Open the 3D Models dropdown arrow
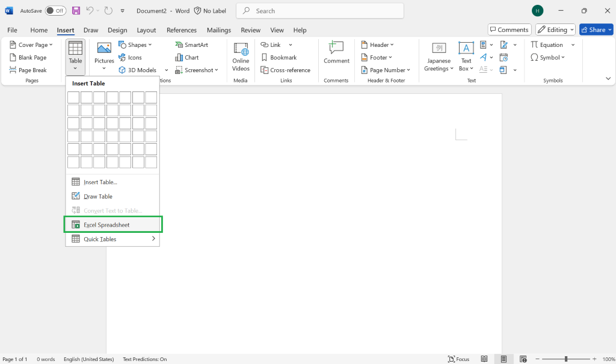616x364 pixels. click(166, 70)
